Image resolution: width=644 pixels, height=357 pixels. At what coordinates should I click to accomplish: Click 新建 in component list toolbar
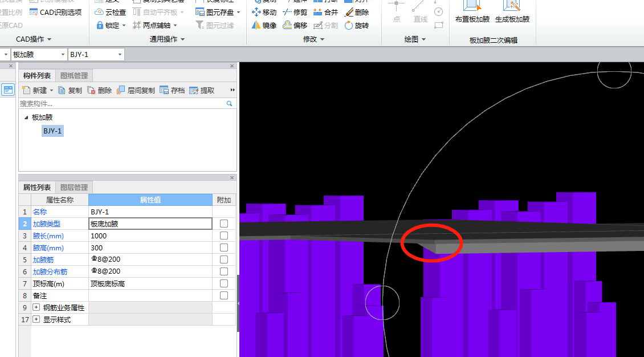35,90
